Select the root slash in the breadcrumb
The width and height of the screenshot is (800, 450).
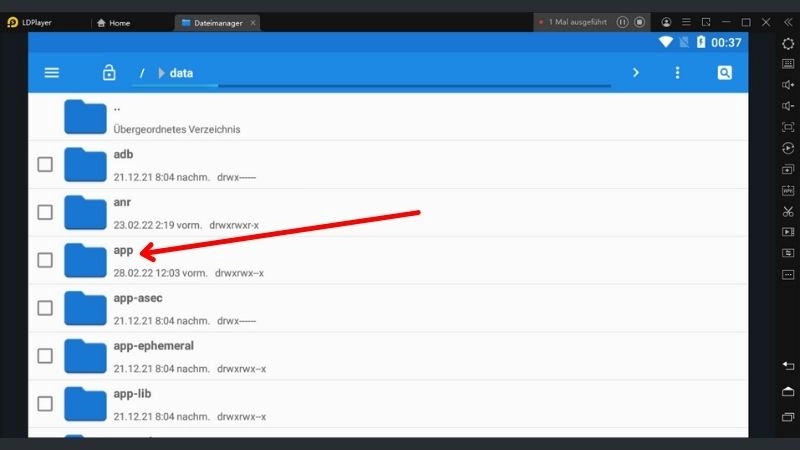(x=142, y=73)
